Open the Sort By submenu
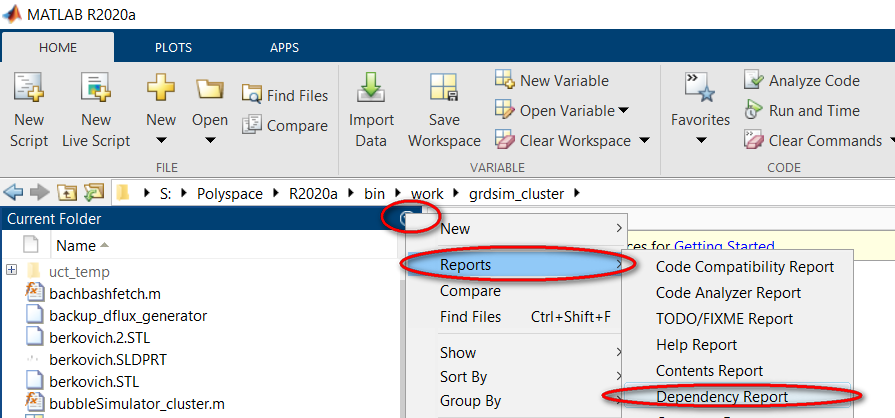Viewport: 895px width, 418px height. coord(517,377)
